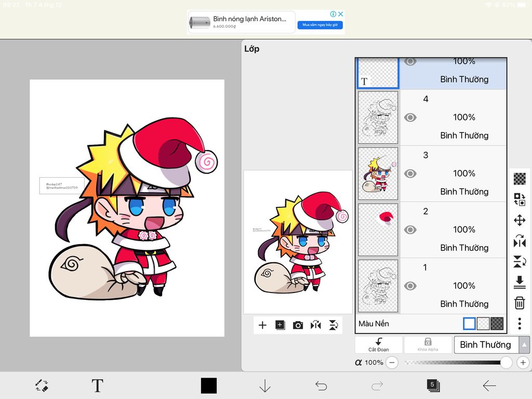Hide layer 3 with eye icon
532x399 pixels.
(410, 174)
